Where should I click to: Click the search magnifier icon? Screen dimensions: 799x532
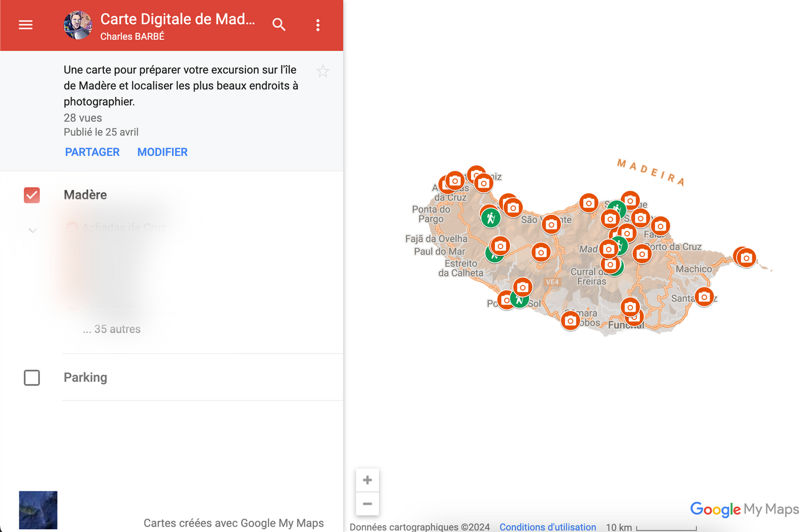tap(279, 25)
